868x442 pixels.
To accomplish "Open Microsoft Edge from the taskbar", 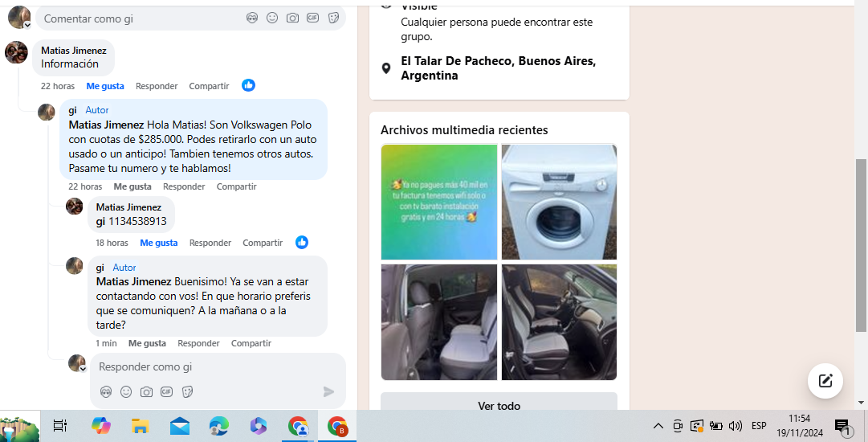I will [219, 426].
